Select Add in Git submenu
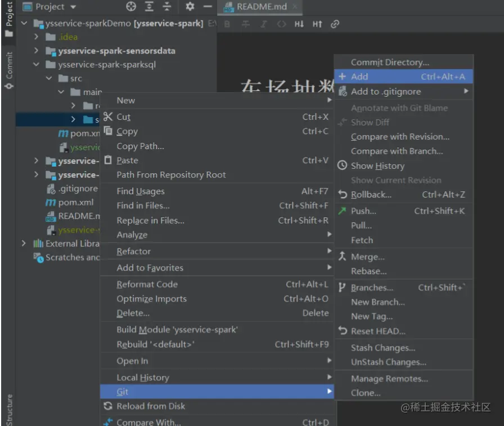 tap(404, 77)
